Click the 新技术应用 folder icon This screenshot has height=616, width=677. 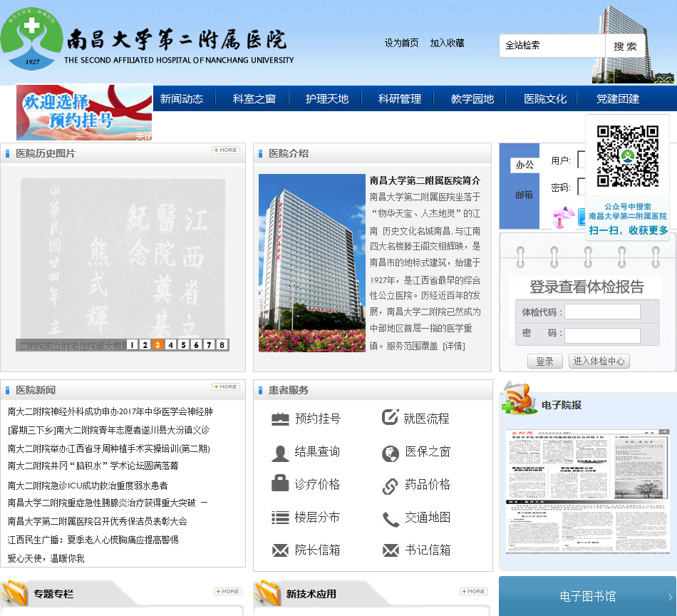pyautogui.click(x=268, y=593)
